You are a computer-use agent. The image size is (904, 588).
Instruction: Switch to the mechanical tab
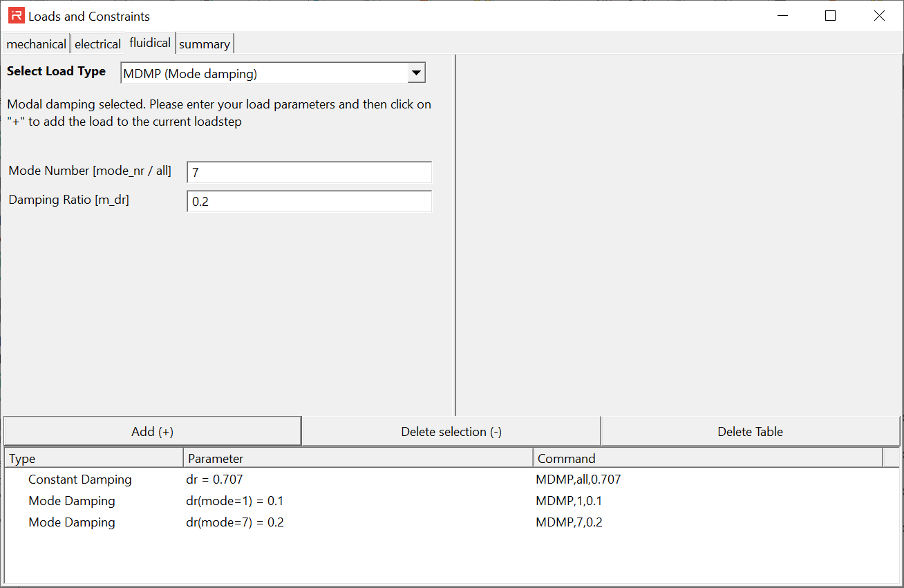tap(36, 44)
